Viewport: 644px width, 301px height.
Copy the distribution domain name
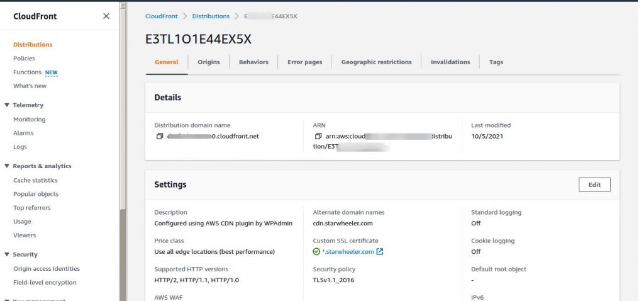point(160,136)
